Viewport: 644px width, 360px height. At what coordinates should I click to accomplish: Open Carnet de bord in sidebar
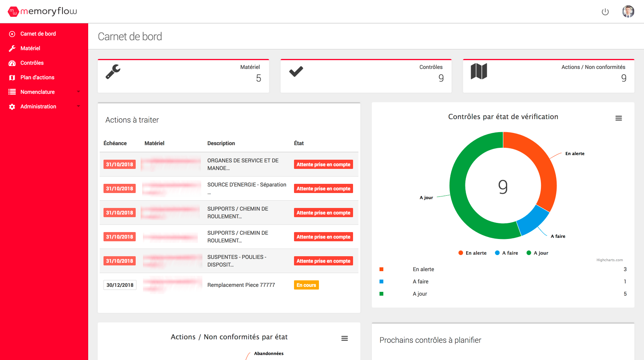(38, 34)
